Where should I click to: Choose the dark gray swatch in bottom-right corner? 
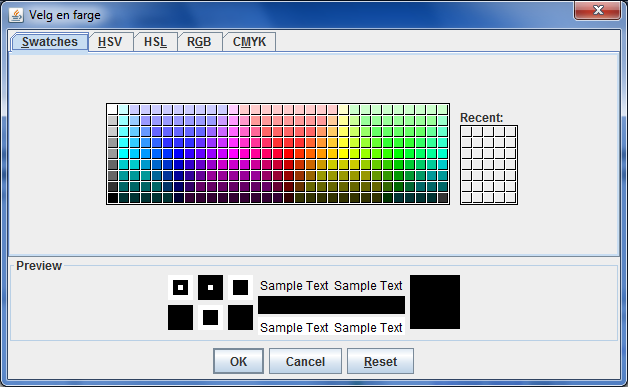pos(443,198)
